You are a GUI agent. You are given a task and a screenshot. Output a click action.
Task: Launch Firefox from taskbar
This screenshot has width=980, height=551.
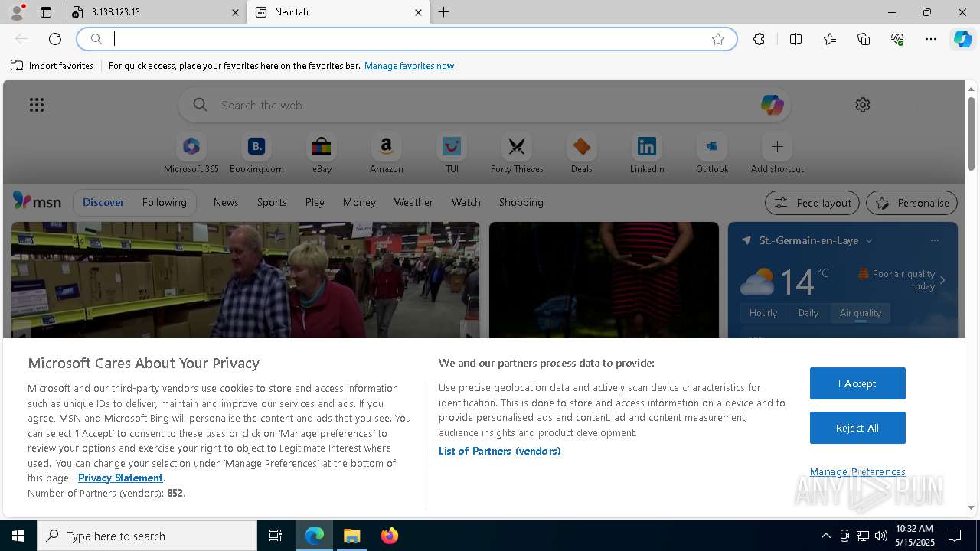pyautogui.click(x=390, y=536)
